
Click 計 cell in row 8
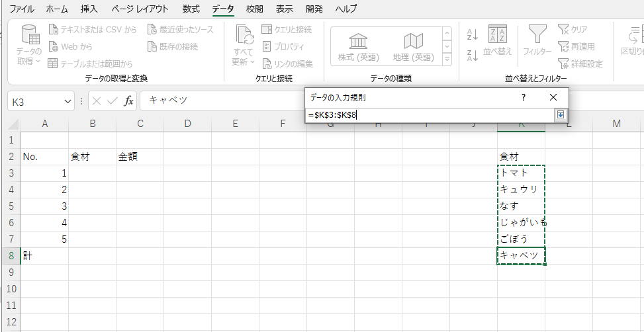(45, 256)
